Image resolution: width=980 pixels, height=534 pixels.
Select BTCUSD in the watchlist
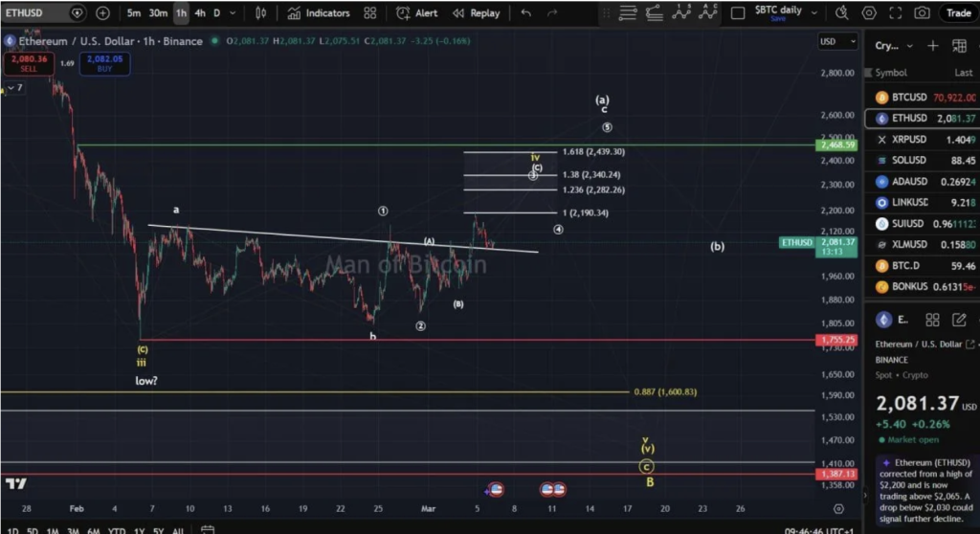pos(923,98)
